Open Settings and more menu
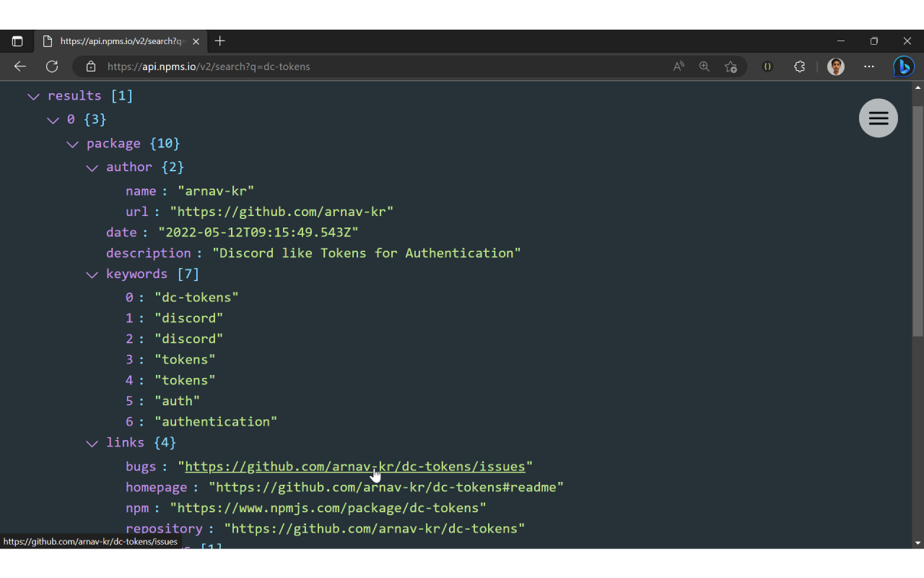The width and height of the screenshot is (924, 578). pos(869,66)
